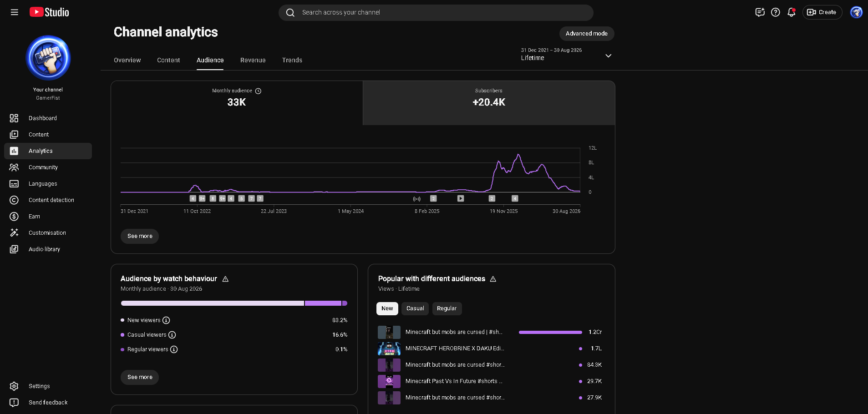Select the Casual audience filter chip

(415, 308)
